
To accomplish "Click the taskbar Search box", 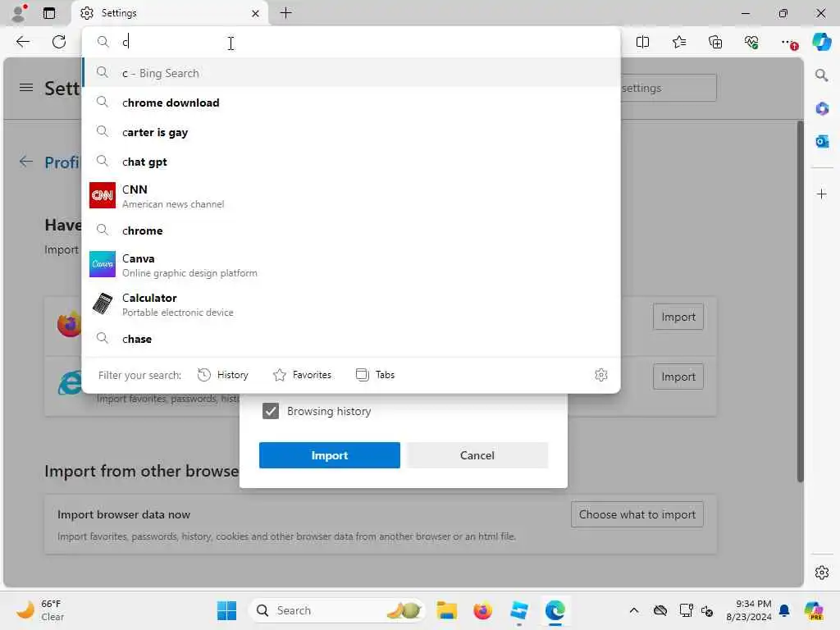I will pyautogui.click(x=337, y=610).
